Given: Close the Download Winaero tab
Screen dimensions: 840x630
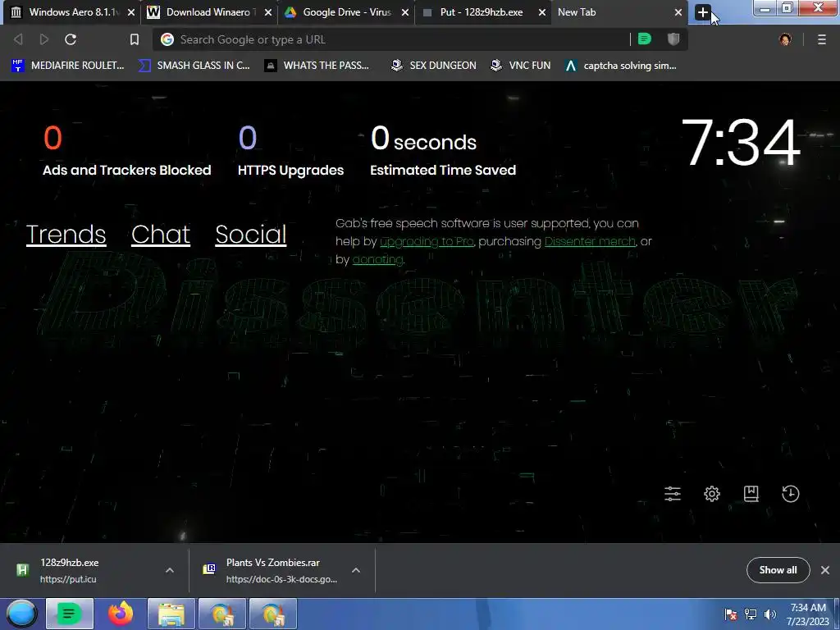Looking at the screenshot, I should coord(268,12).
